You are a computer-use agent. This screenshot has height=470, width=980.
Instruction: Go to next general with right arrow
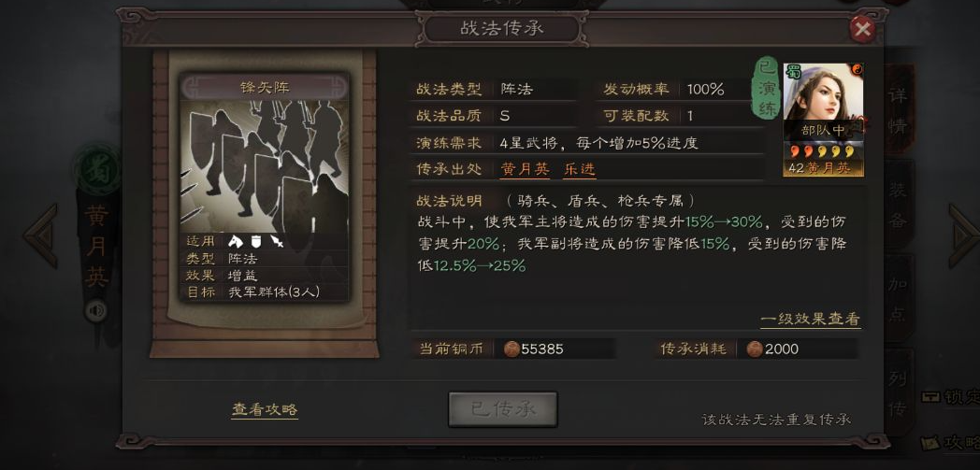click(963, 236)
